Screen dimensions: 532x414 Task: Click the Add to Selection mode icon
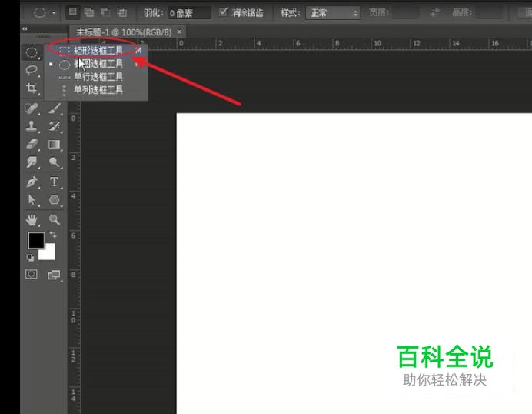coord(89,12)
